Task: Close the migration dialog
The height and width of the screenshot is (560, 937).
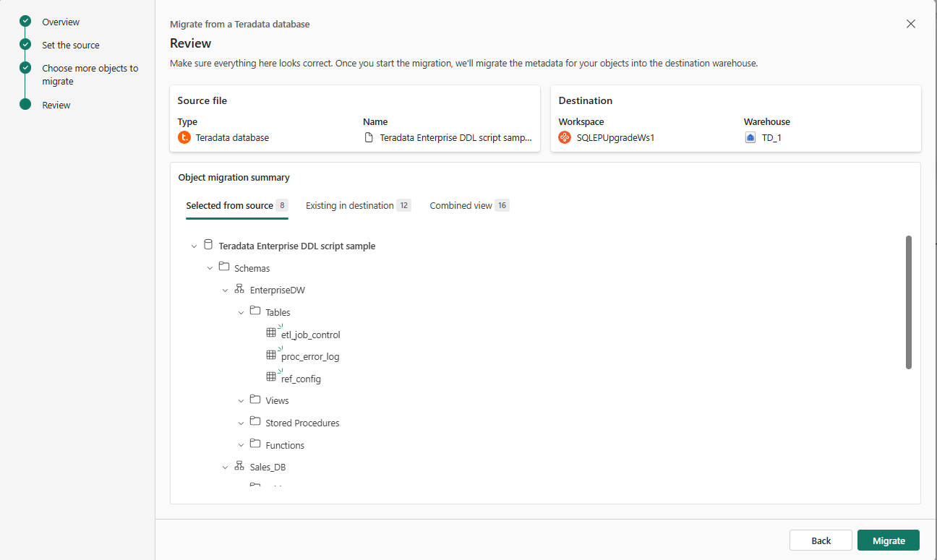Action: tap(911, 24)
